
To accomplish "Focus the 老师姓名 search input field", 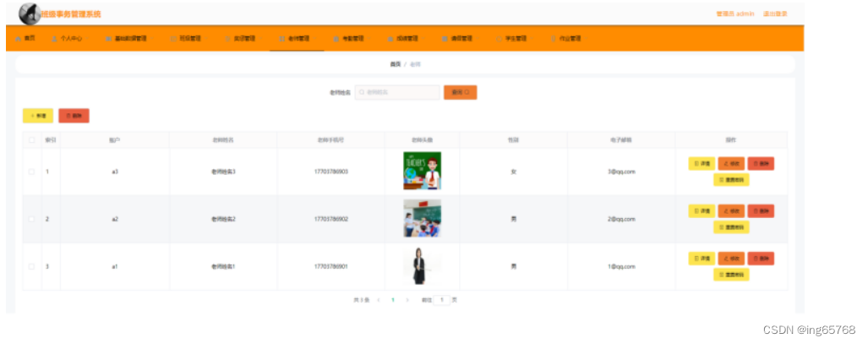I will 397,92.
